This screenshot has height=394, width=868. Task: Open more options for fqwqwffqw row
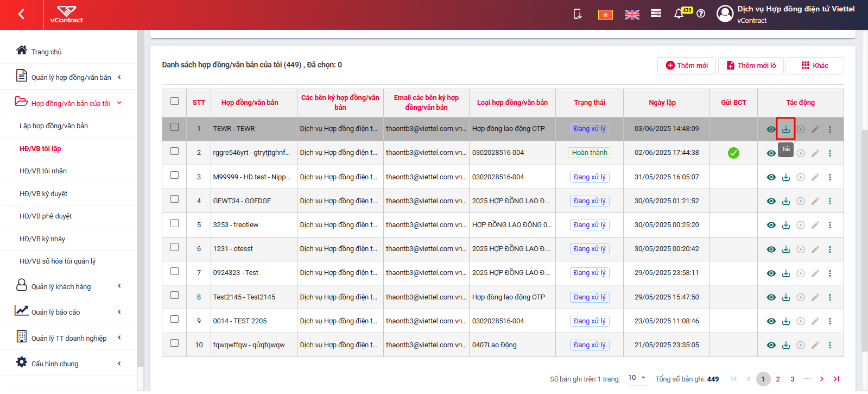(x=829, y=345)
